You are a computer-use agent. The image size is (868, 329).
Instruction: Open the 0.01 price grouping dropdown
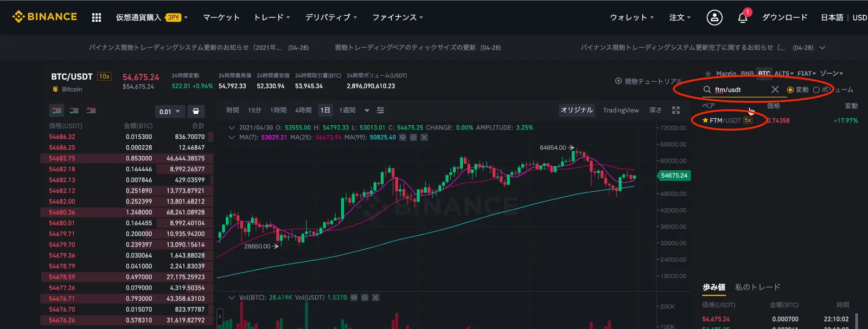coord(170,111)
